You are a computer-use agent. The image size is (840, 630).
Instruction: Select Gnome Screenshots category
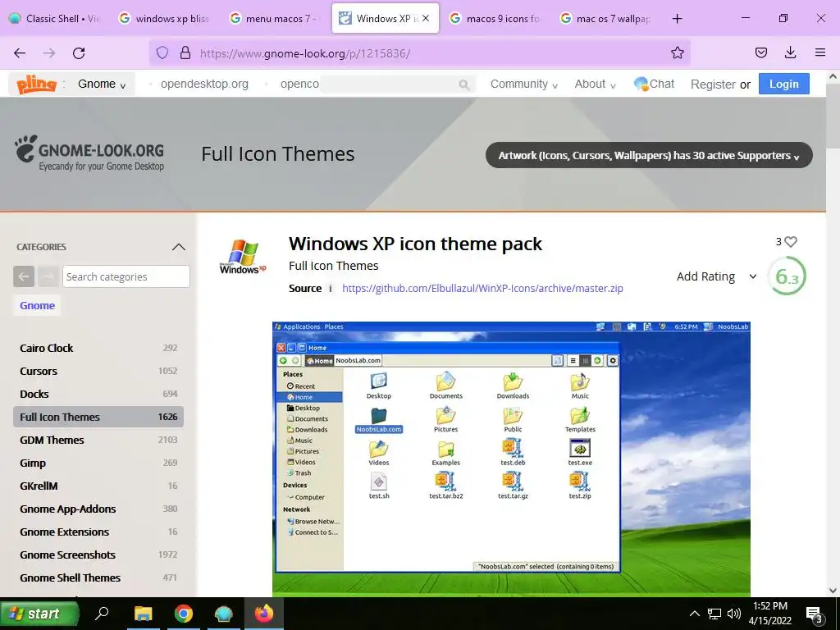coord(98,555)
